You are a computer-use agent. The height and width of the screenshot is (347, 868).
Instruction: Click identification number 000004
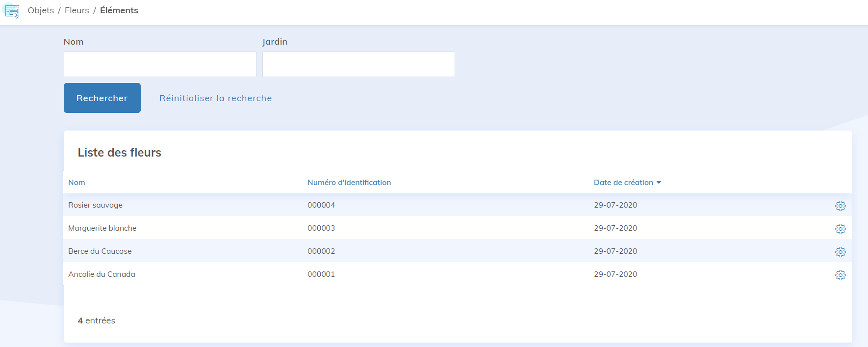pyautogui.click(x=321, y=205)
